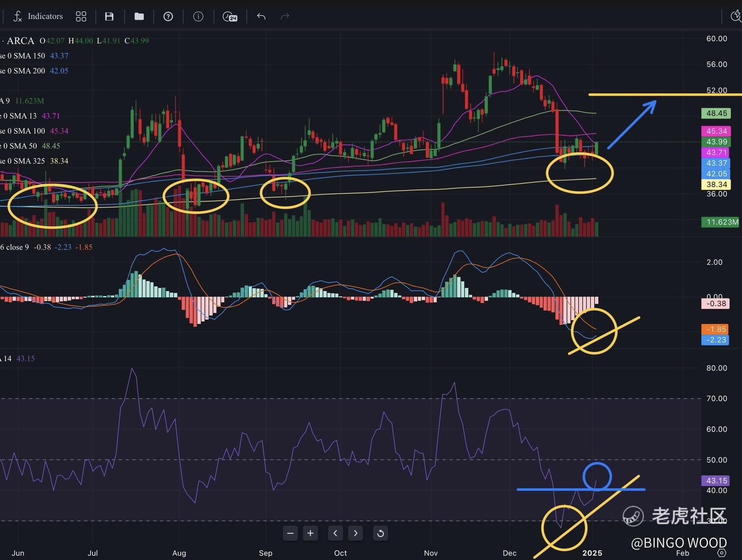This screenshot has width=742, height=560.
Task: Select the volume 11.623M legend
Action: click(22, 101)
